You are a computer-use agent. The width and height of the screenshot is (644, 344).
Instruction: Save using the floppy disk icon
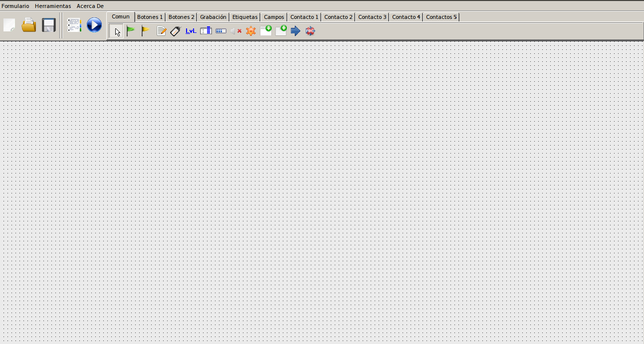coord(48,25)
